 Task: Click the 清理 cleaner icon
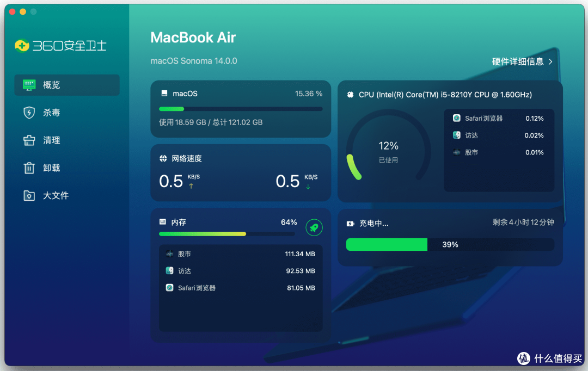29,140
